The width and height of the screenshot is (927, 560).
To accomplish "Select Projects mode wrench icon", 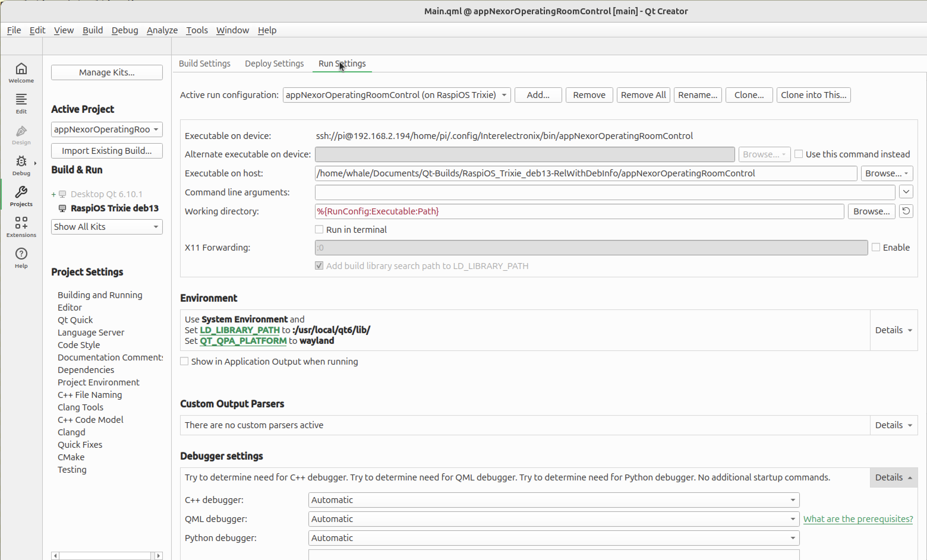I will 21,196.
